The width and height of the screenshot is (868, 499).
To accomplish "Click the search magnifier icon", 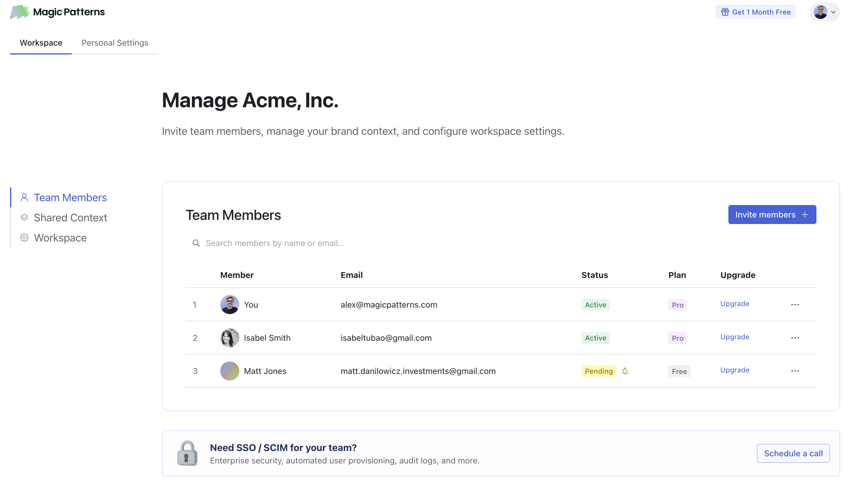I will coord(196,243).
